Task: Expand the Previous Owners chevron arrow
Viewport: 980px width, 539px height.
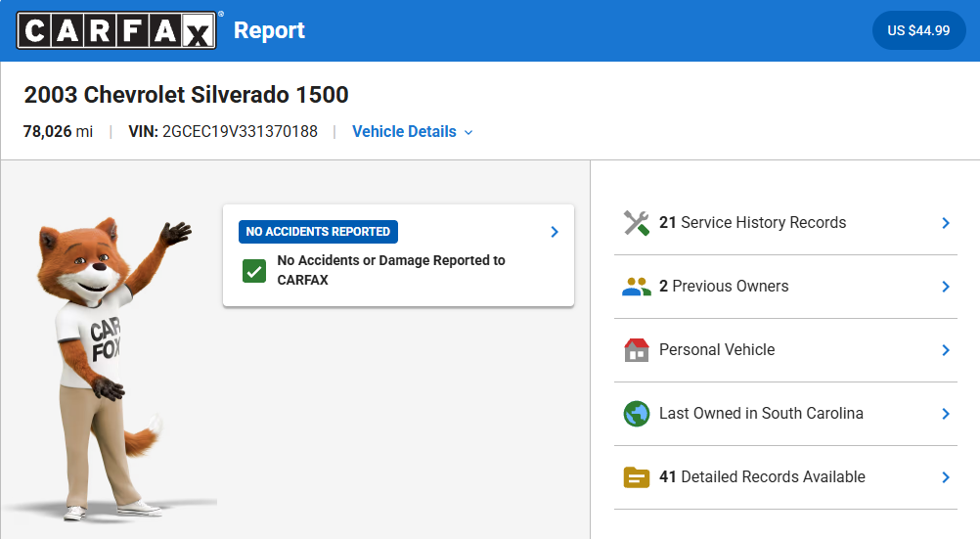Action: coord(945,287)
